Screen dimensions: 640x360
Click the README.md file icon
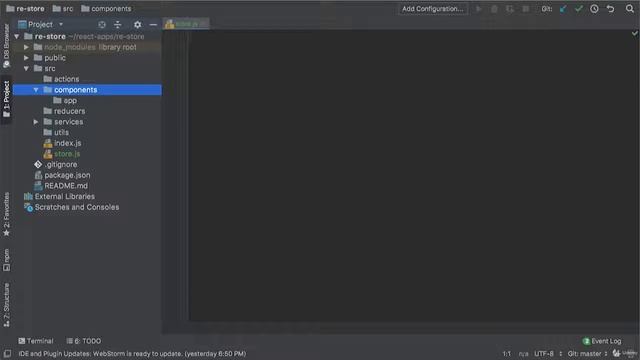(x=38, y=186)
